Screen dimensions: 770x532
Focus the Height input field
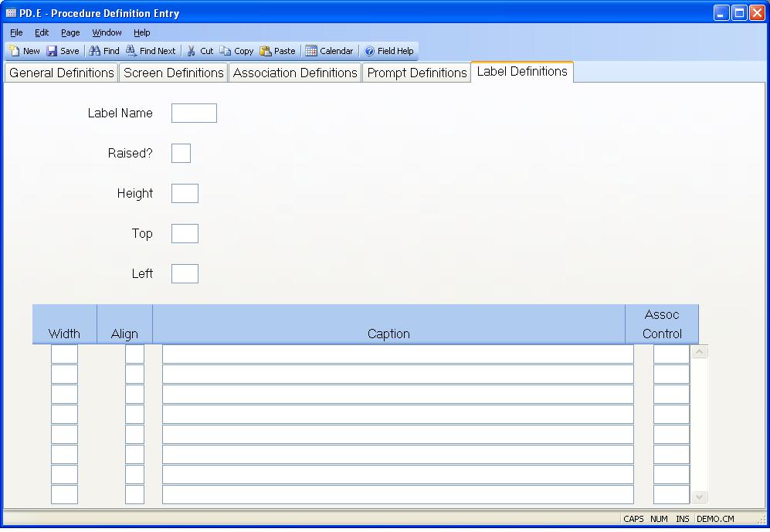coord(185,193)
